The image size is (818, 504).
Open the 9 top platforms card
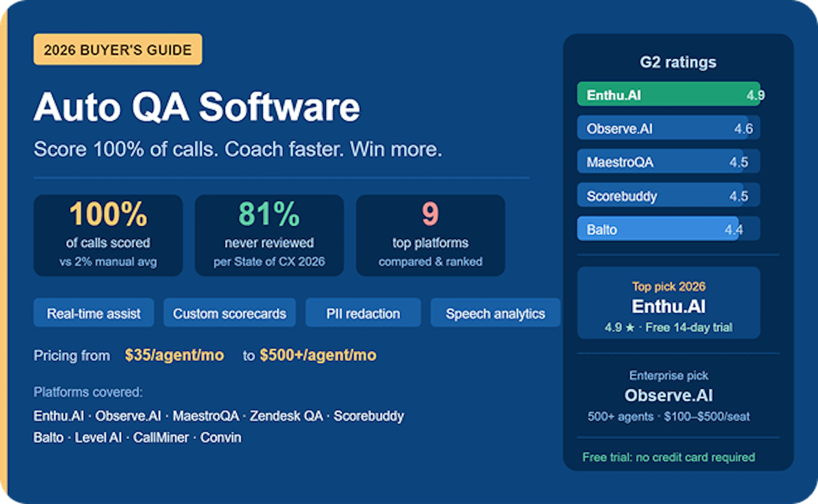pos(430,235)
